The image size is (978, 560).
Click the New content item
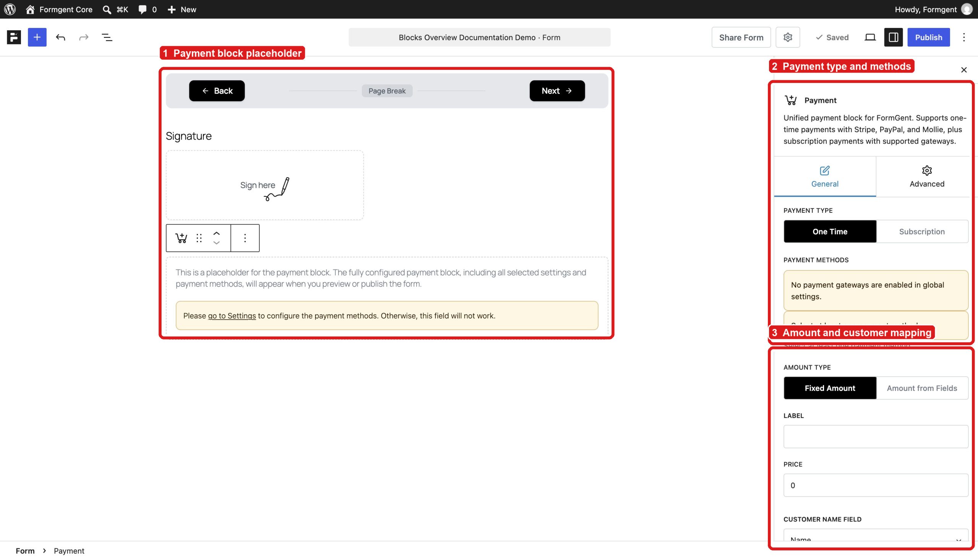click(x=182, y=9)
